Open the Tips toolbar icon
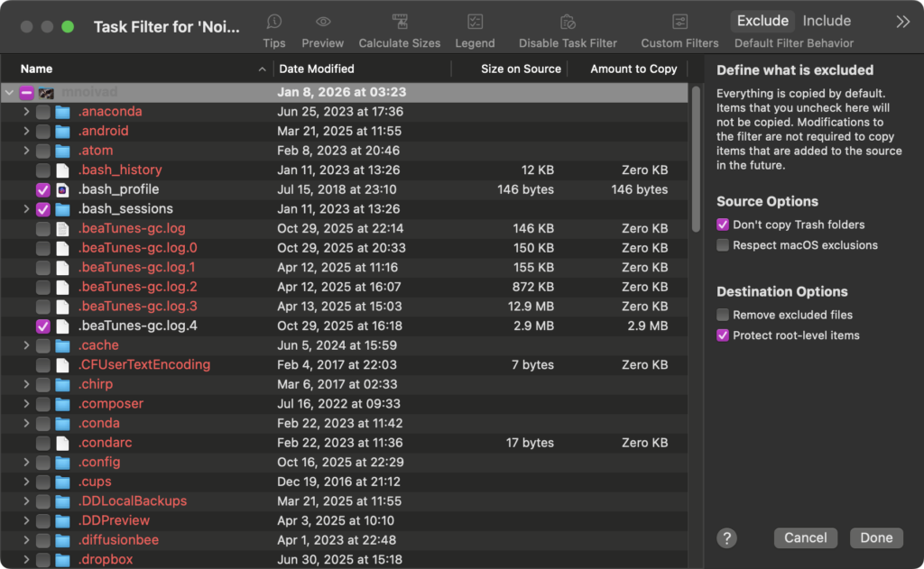924x569 pixels. (274, 22)
